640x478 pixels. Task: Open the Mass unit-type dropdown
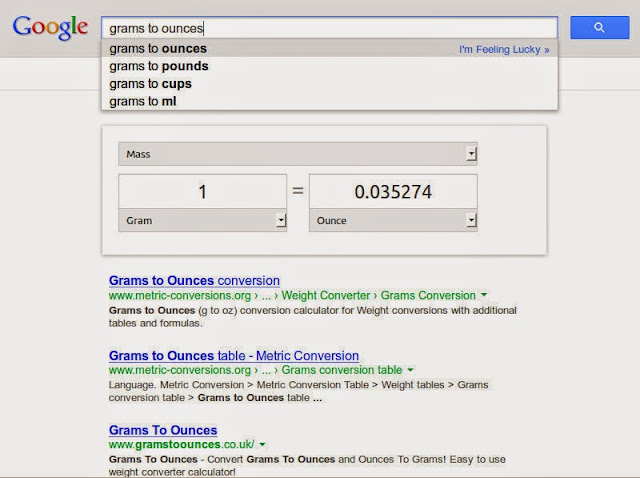click(x=298, y=154)
